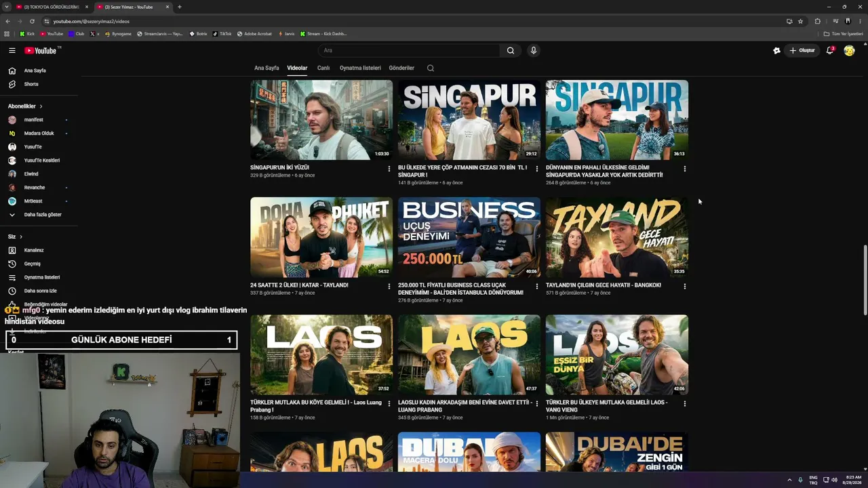The width and height of the screenshot is (868, 488).
Task: Open Chrome three-dot menu
Action: 860,21
